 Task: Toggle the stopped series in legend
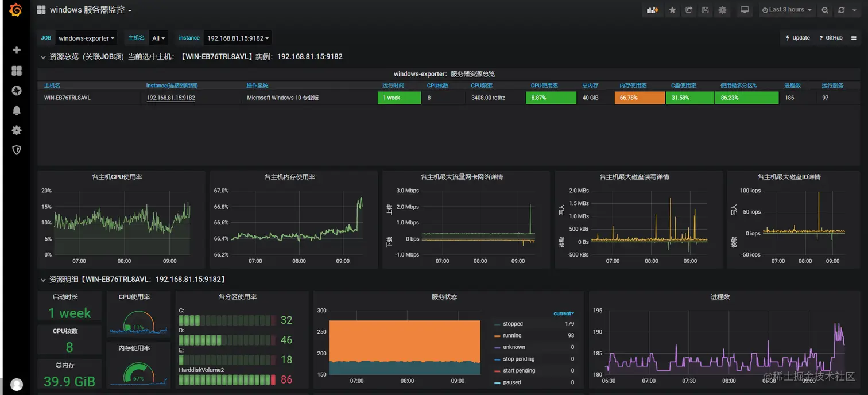pyautogui.click(x=513, y=324)
